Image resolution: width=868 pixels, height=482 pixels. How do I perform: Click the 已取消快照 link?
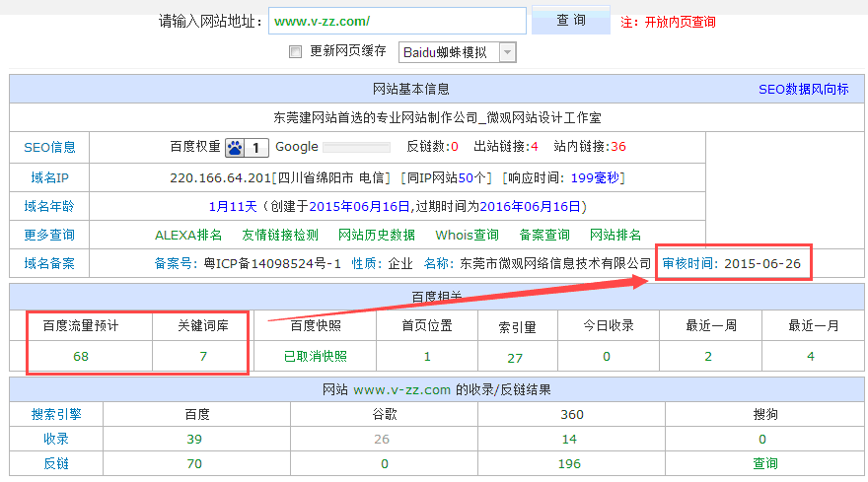point(316,357)
